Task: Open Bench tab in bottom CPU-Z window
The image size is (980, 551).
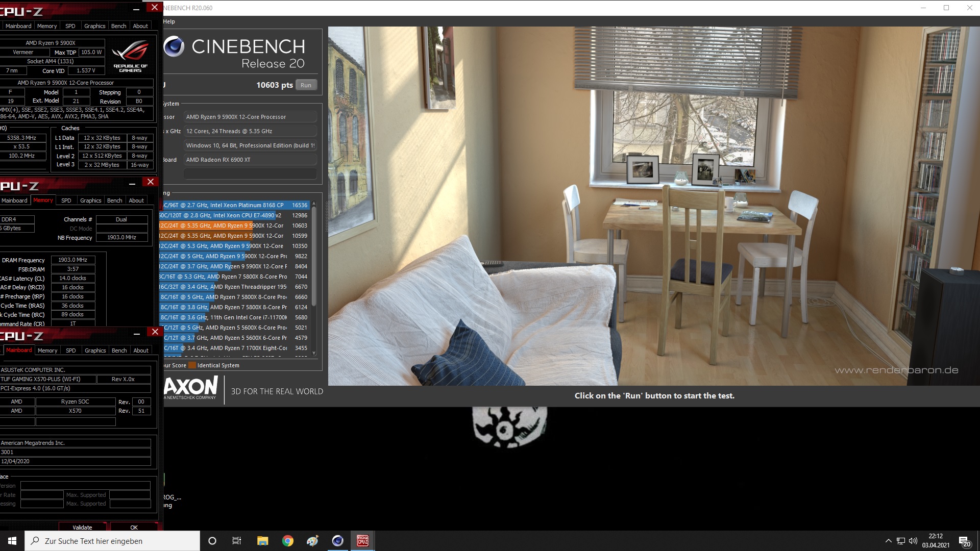Action: (x=119, y=350)
